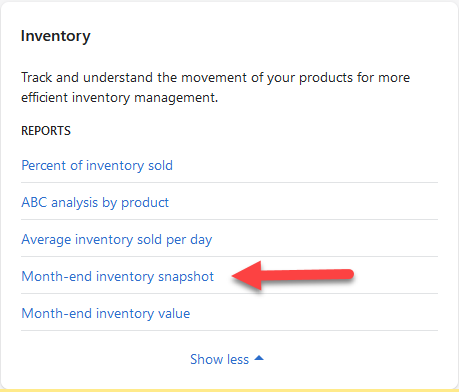Open Average inventory sold per day report
The image size is (459, 392).
[117, 240]
